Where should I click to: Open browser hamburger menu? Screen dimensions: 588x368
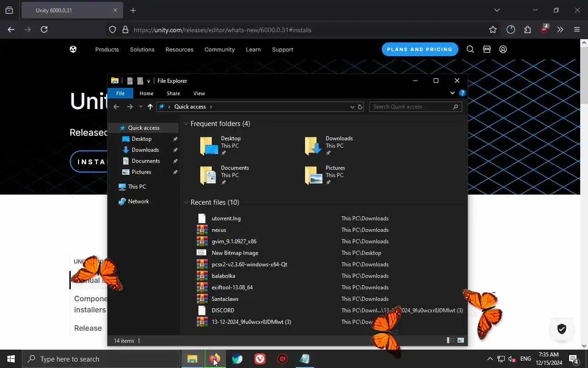tap(577, 29)
